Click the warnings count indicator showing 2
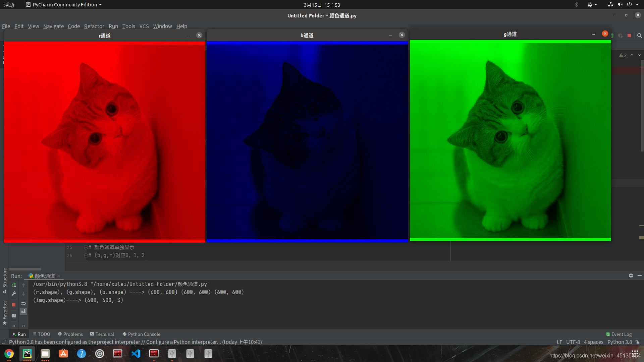The height and width of the screenshot is (362, 644). [x=623, y=55]
